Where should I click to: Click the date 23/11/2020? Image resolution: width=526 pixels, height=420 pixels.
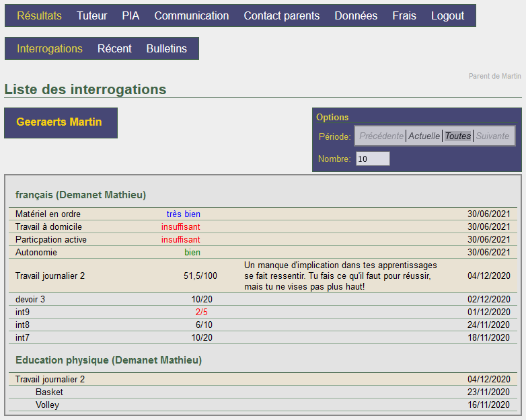pos(489,392)
